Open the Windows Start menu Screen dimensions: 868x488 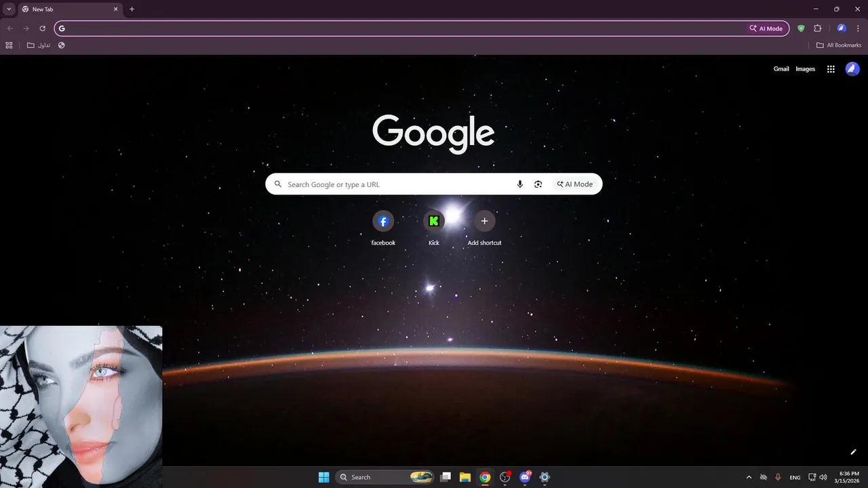(324, 477)
